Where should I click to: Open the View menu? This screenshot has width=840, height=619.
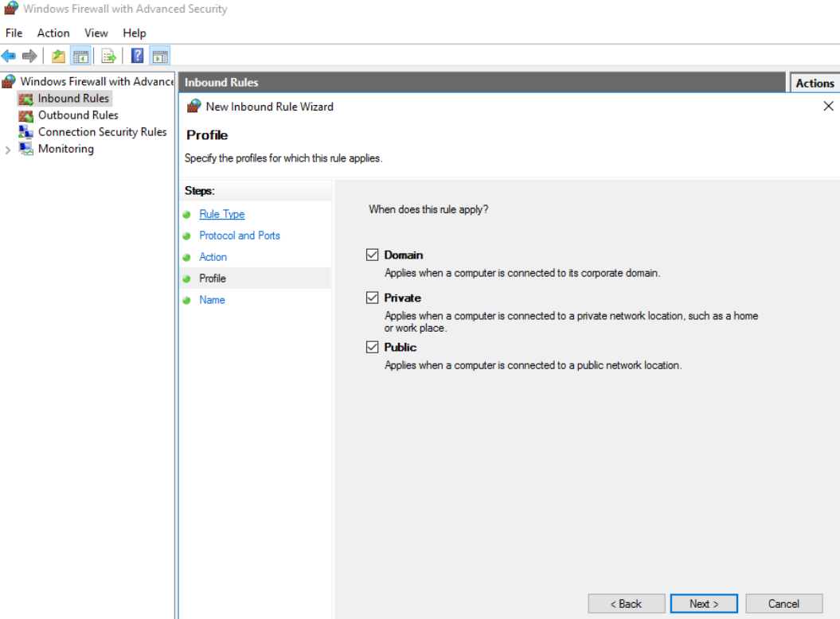[x=96, y=33]
